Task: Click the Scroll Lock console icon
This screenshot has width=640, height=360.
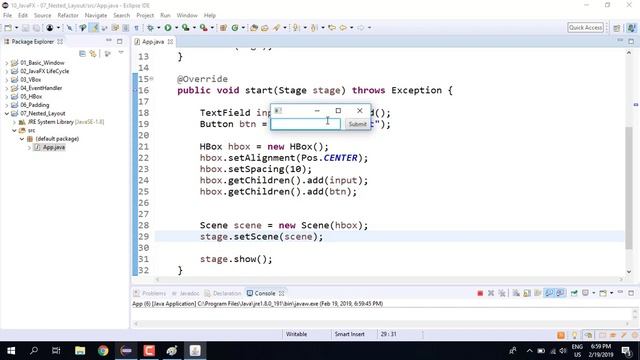Action: [x=527, y=293]
